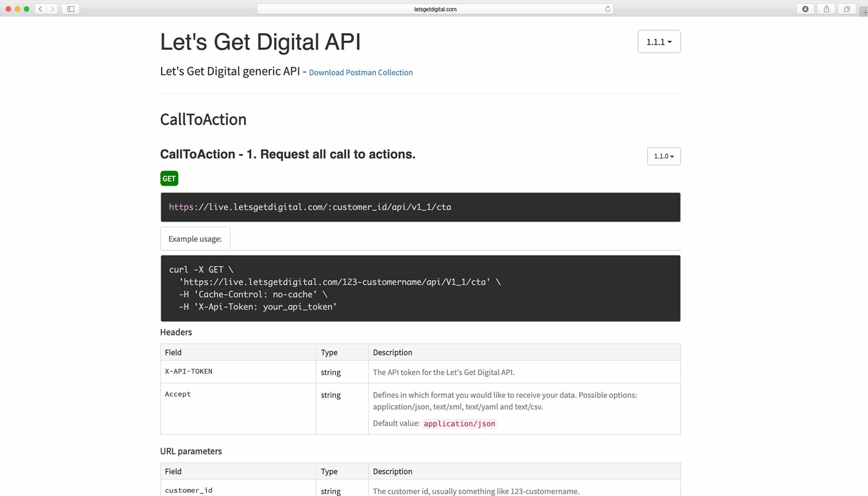The height and width of the screenshot is (496, 868).
Task: Click the X-Api-Token curl header line
Action: [258, 307]
